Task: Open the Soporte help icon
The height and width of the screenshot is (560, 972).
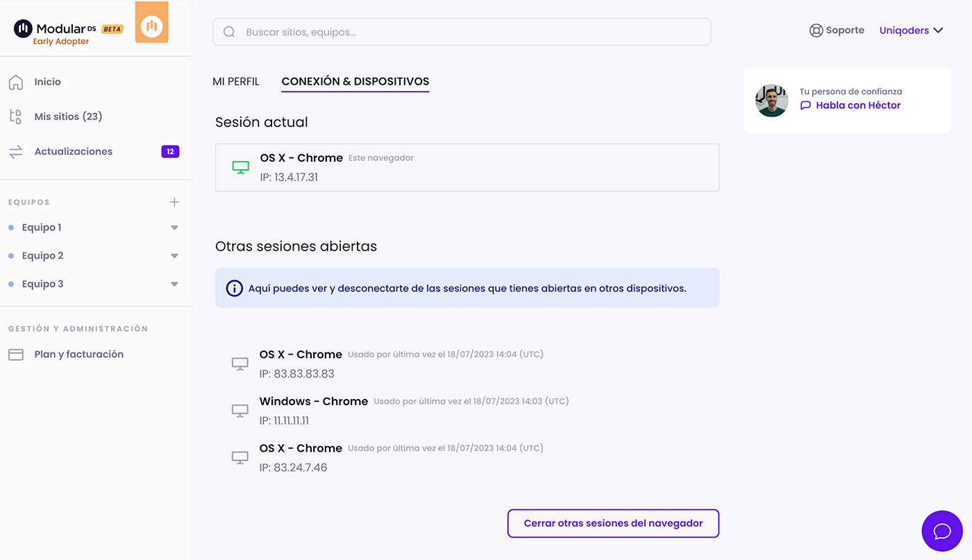Action: pyautogui.click(x=815, y=30)
